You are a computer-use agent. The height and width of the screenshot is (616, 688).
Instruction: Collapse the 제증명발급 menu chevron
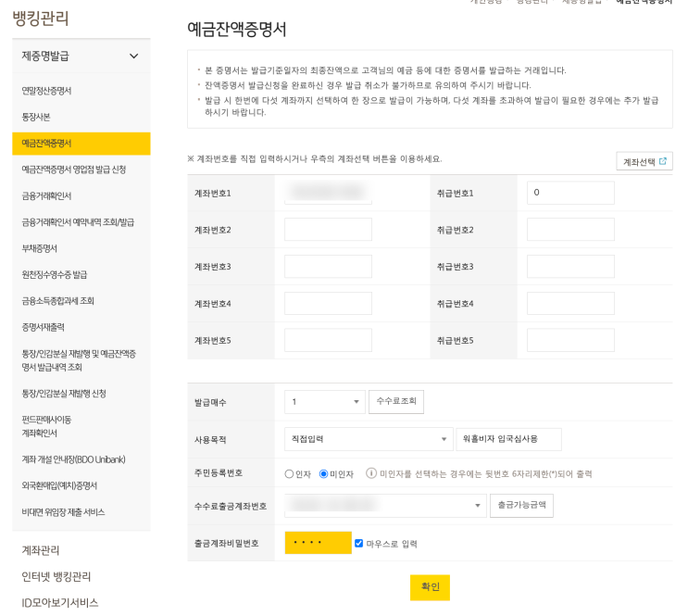(134, 57)
